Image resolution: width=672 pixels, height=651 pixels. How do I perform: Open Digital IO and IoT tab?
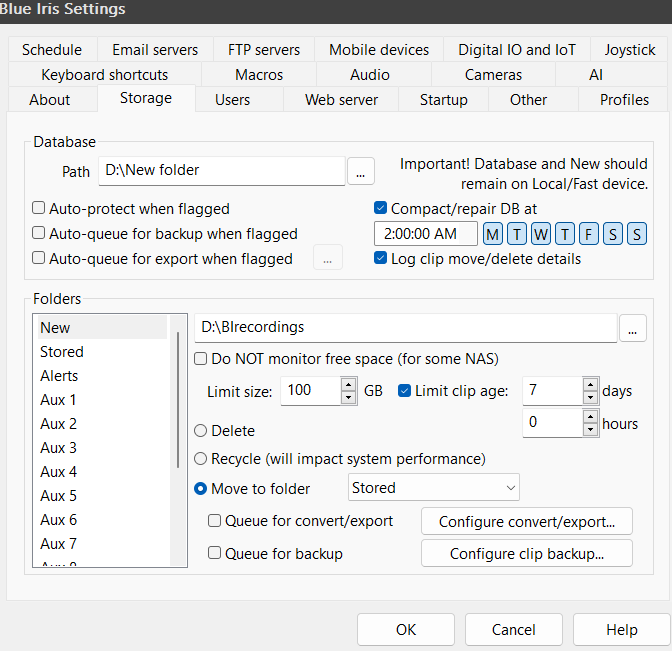click(517, 50)
